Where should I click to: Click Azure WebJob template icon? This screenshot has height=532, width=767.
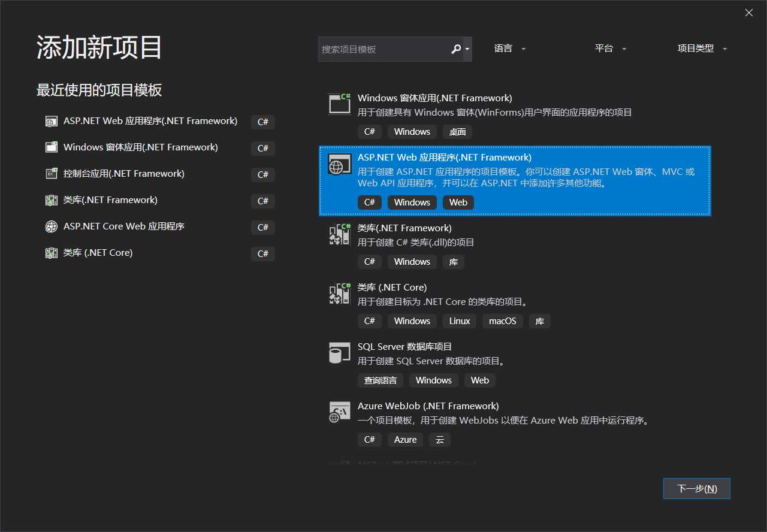click(x=340, y=412)
